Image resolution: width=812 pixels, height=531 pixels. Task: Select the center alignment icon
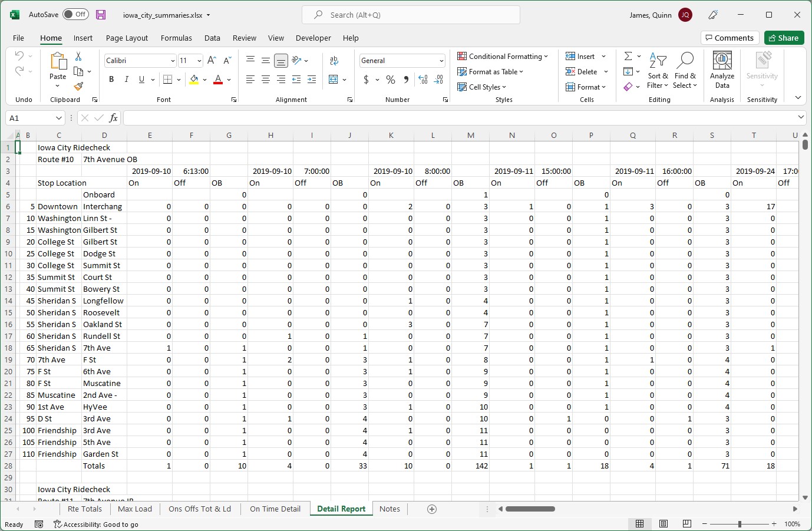pos(265,79)
